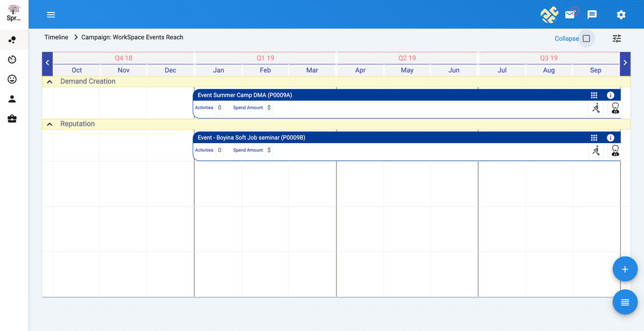
Task: Open the mail notifications icon
Action: pos(569,15)
